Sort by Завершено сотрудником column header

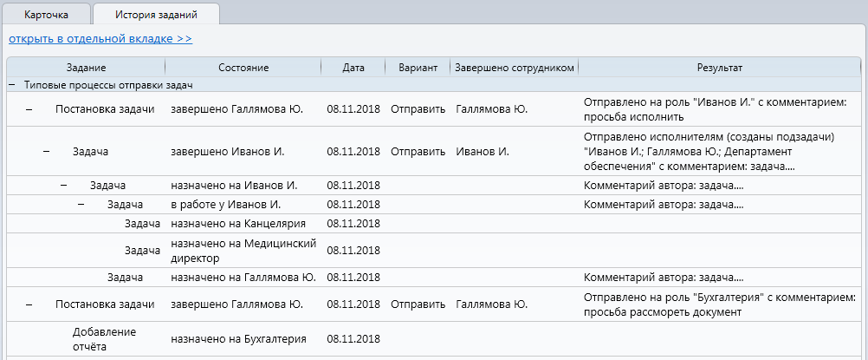(x=514, y=68)
